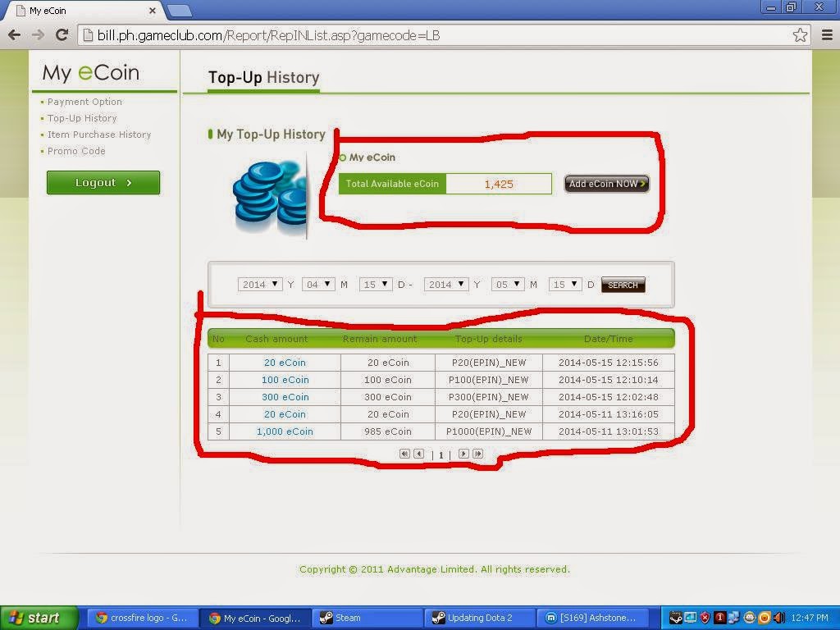Click the blue coins stack image

269,196
